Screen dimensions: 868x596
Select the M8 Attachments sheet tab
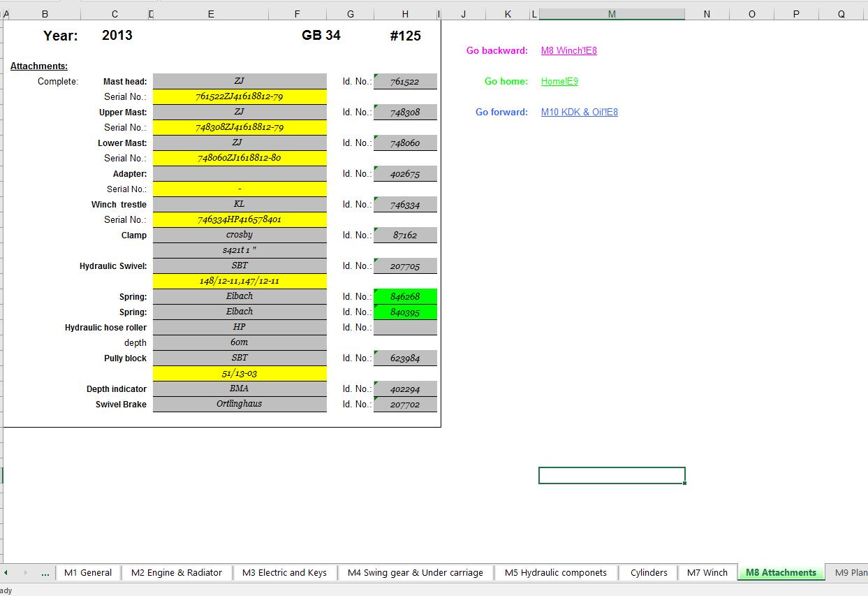(781, 572)
